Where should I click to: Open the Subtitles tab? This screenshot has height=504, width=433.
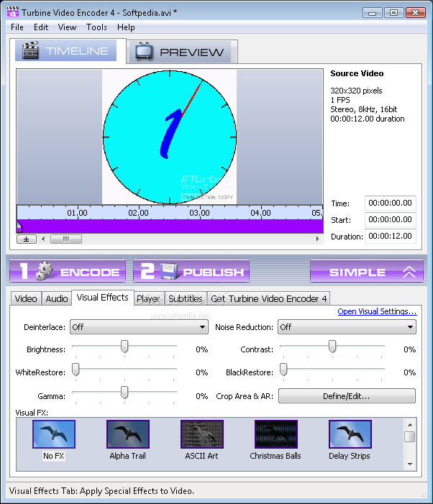(x=186, y=298)
